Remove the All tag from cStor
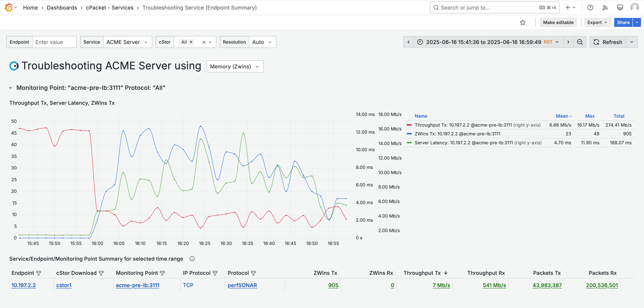This screenshot has width=644, height=308. [x=191, y=42]
